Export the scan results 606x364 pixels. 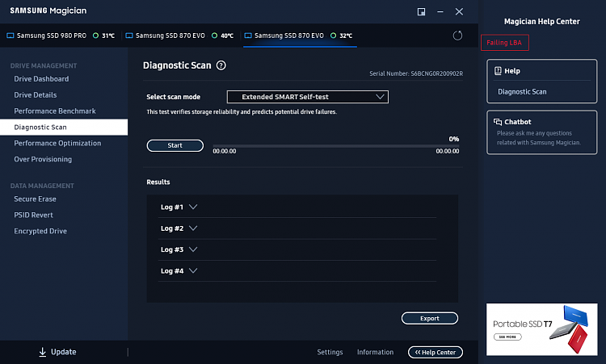coord(430,319)
